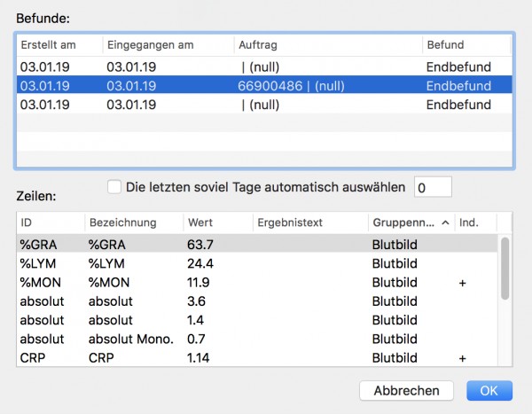
Task: Click the Bezeichnung column header
Action: coord(134,223)
